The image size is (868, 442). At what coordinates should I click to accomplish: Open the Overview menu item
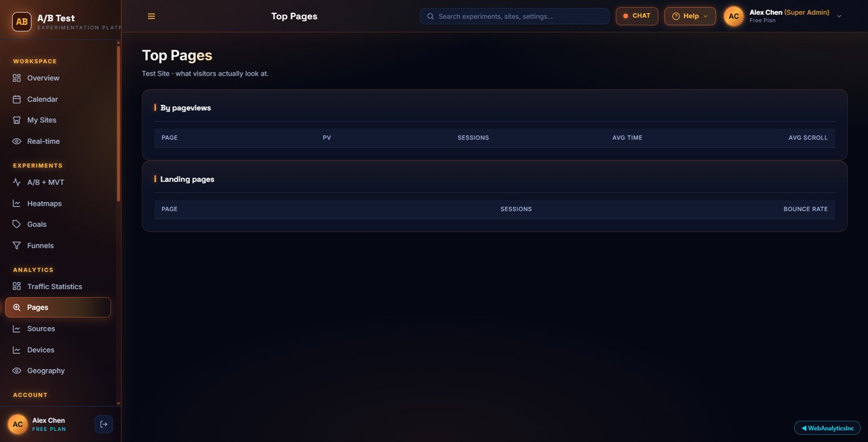(58, 78)
